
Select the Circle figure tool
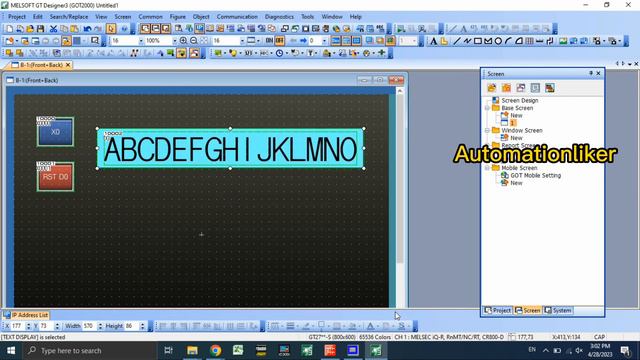[x=498, y=41]
